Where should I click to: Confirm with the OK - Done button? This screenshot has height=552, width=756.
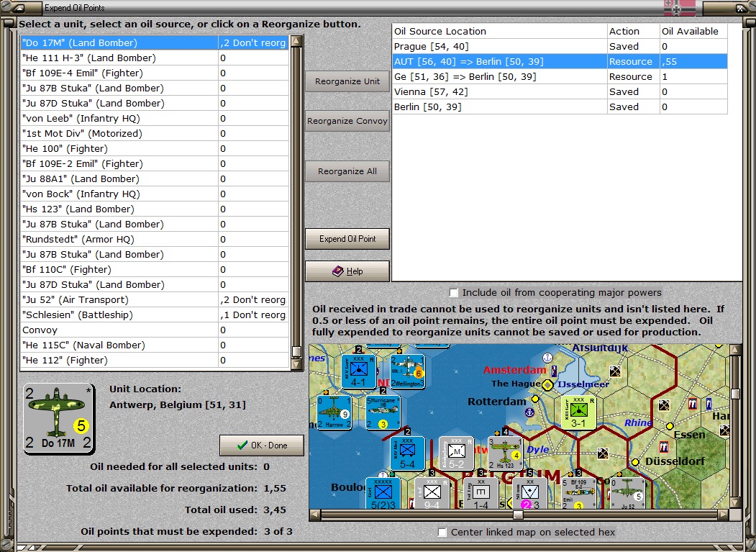click(262, 445)
